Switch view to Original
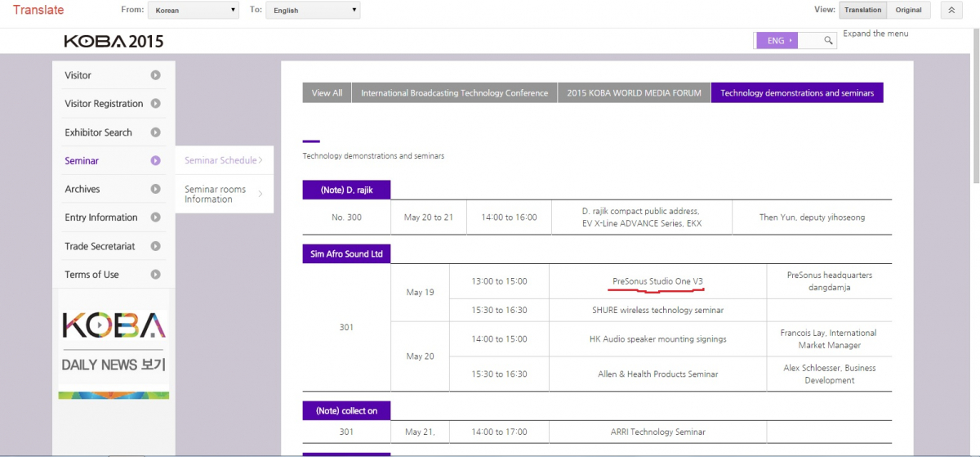This screenshot has height=457, width=980. (x=908, y=10)
